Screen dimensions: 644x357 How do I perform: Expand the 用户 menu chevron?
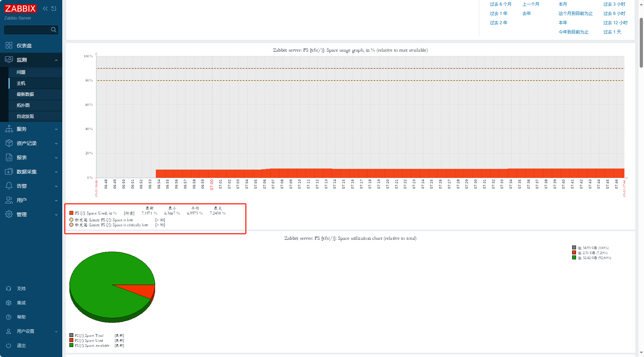[x=56, y=201]
